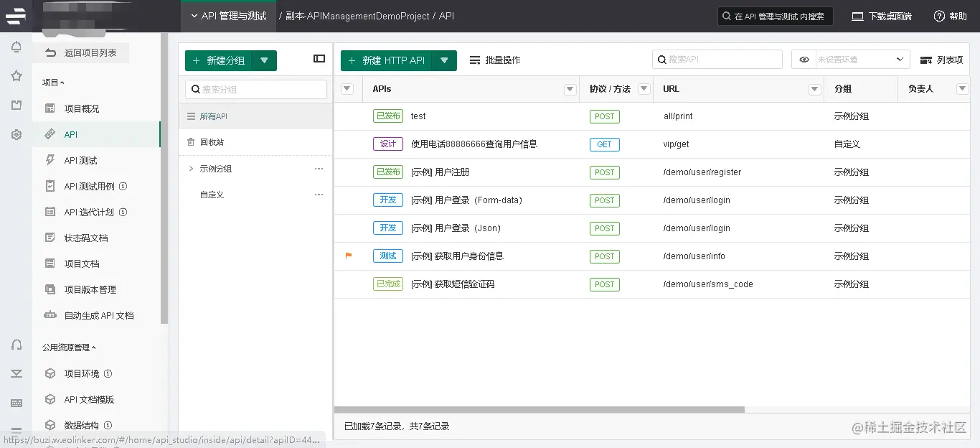
Task: Toggle the environment eye icon
Action: click(x=804, y=60)
